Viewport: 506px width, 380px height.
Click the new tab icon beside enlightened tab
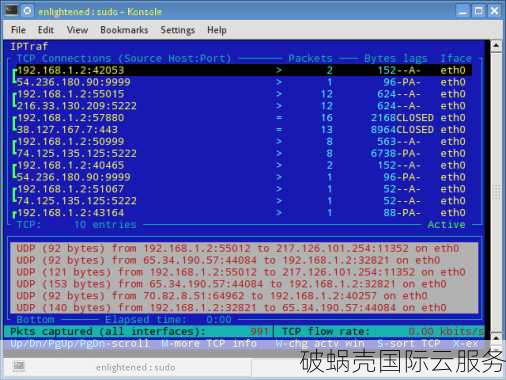[x=19, y=366]
